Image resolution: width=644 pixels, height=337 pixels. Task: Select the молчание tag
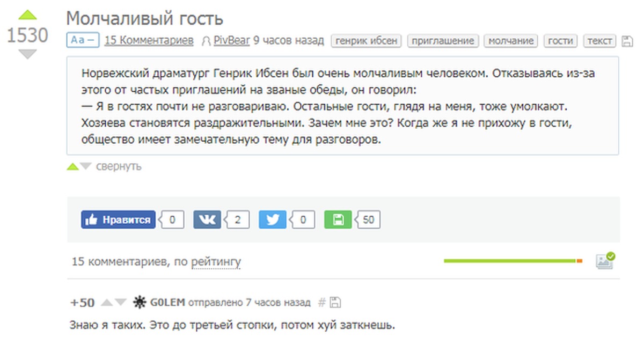(x=511, y=41)
